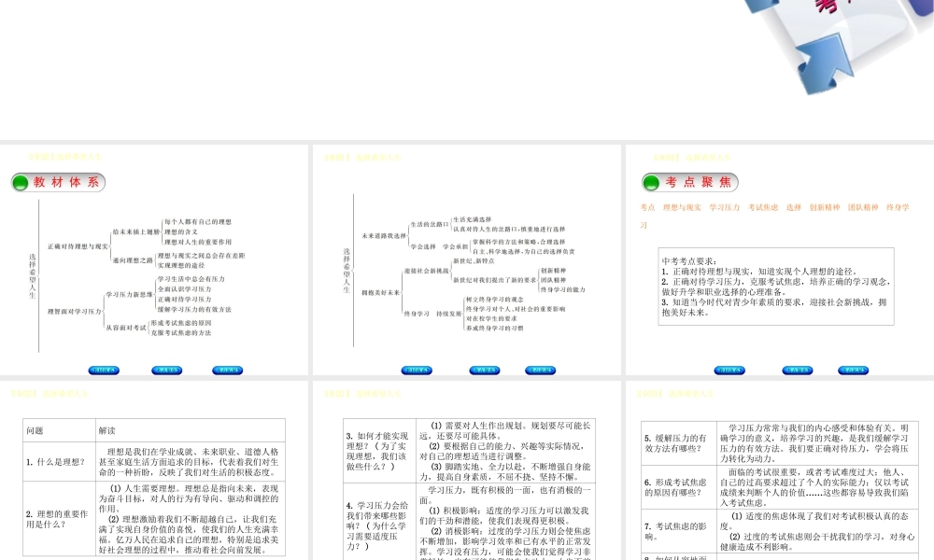Click the right blue button on 考点聚焦 slide

point(853,371)
